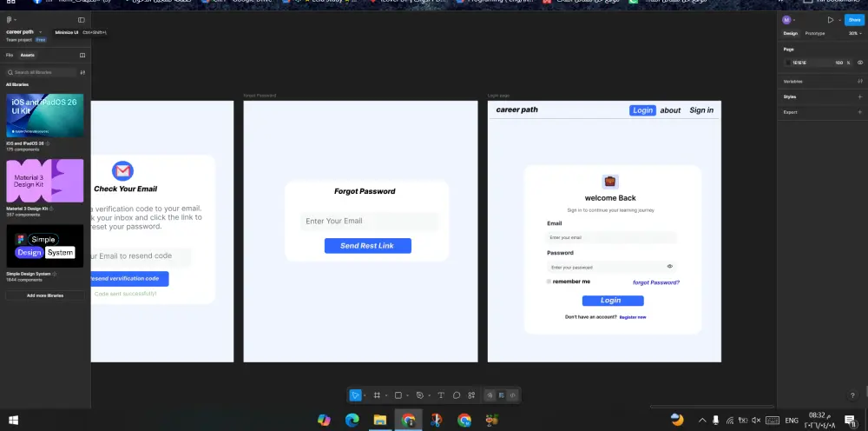This screenshot has height=431, width=868.
Task: Click the Present play icon
Action: 831,20
